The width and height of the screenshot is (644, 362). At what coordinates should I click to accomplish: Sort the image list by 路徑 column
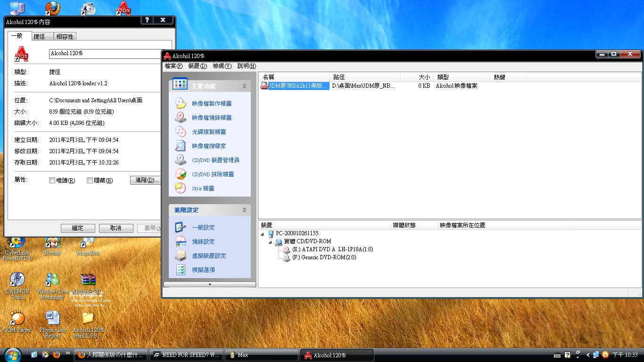(x=365, y=77)
